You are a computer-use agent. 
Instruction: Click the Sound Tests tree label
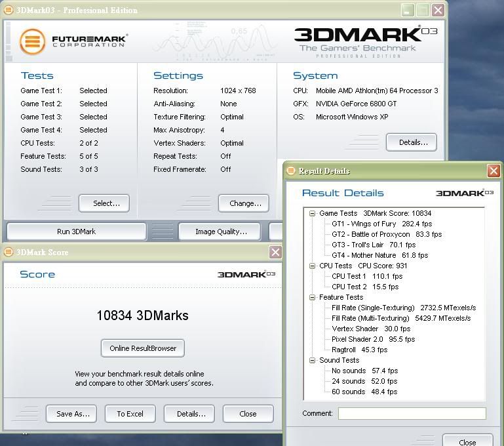(x=339, y=361)
